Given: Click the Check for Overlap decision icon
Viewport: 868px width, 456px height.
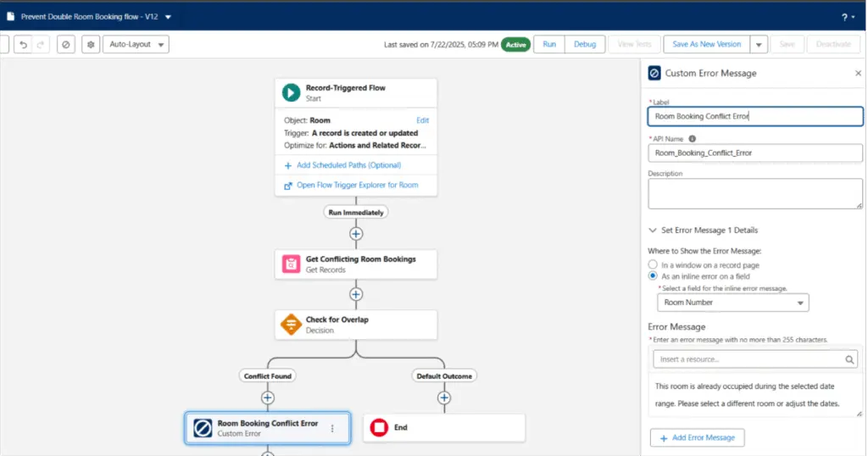Looking at the screenshot, I should coord(292,325).
